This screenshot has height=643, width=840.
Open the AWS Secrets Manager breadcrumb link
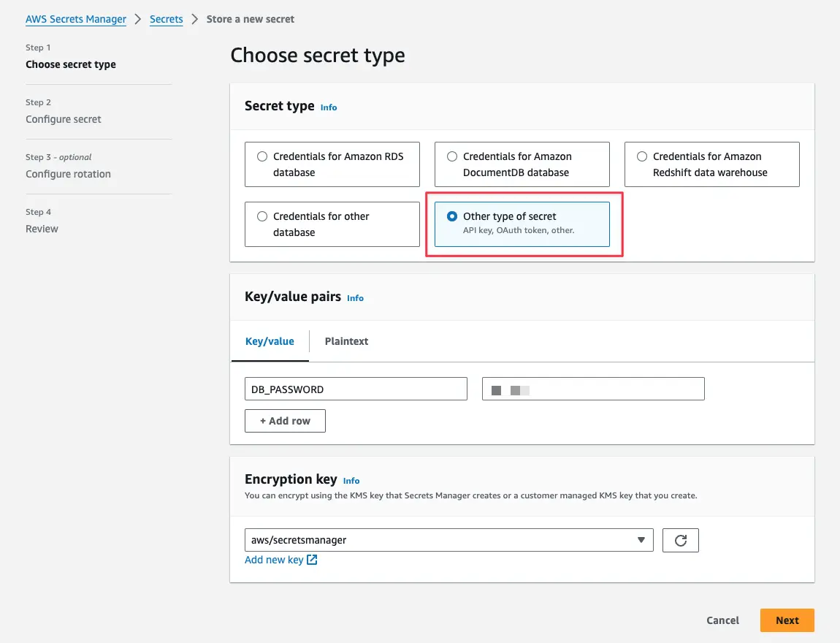[x=76, y=19]
